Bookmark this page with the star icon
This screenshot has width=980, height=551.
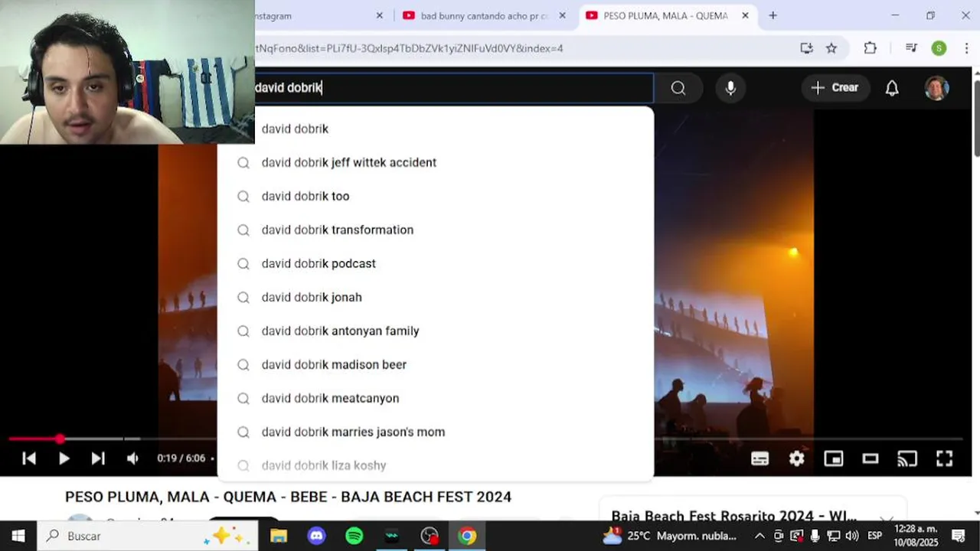point(831,48)
